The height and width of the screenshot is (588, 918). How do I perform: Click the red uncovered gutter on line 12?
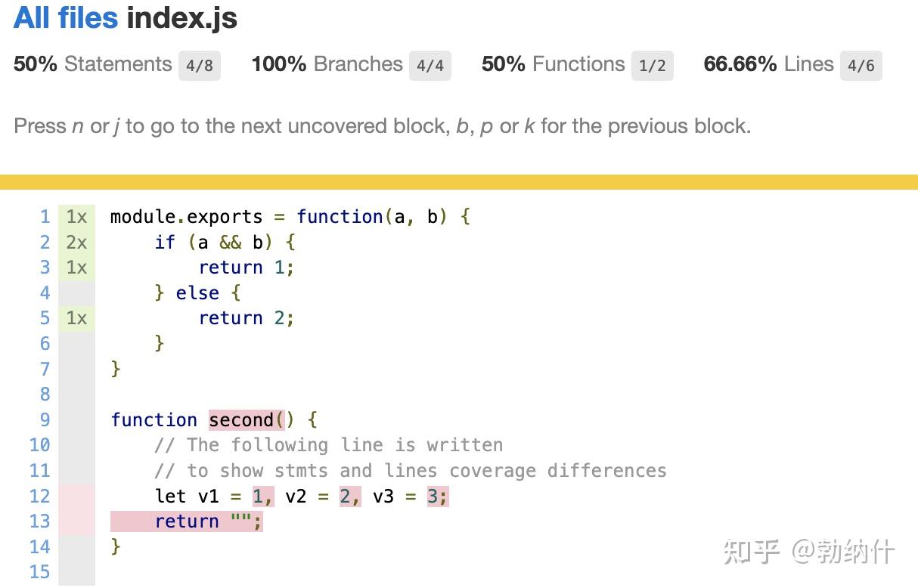76,497
